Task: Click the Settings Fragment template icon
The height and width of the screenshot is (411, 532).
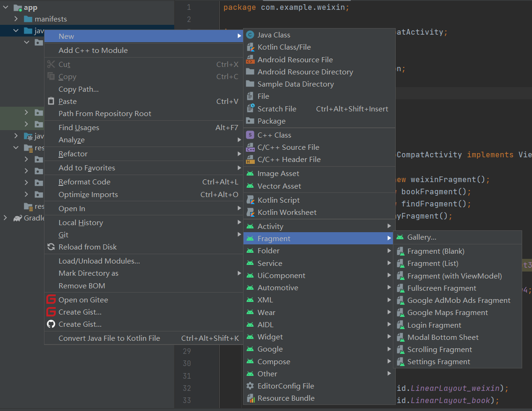Action: (x=400, y=362)
